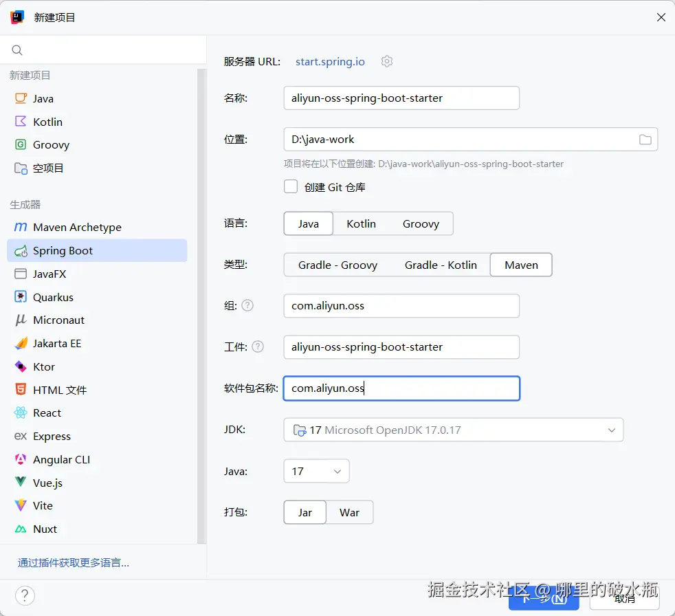Viewport: 675px width, 616px height.
Task: Open the help question mark button
Action: pyautogui.click(x=25, y=596)
